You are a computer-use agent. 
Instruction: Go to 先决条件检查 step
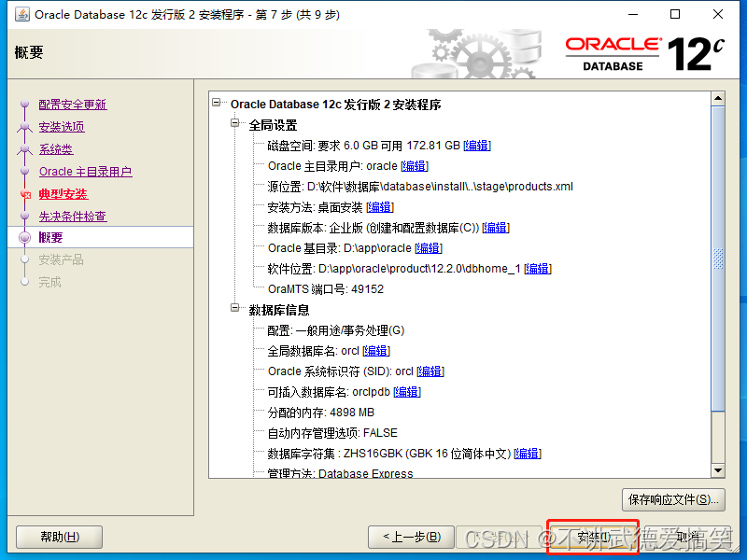(x=73, y=217)
